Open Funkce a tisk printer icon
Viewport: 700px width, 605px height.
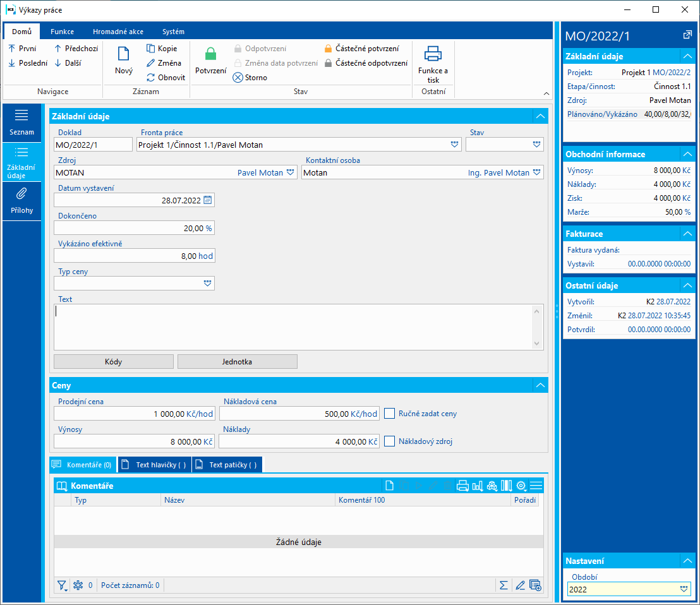[x=433, y=54]
